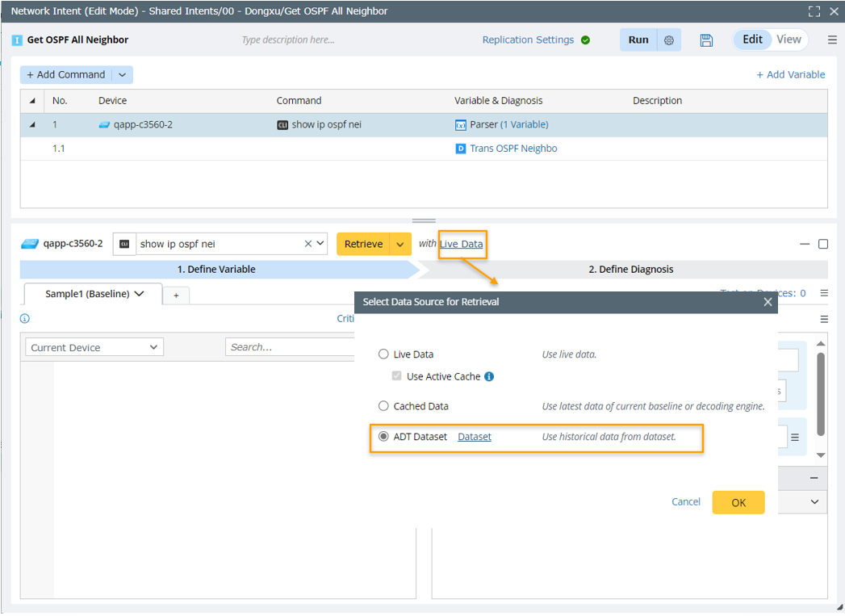Click the Parser variable icon in row 1

(x=460, y=125)
